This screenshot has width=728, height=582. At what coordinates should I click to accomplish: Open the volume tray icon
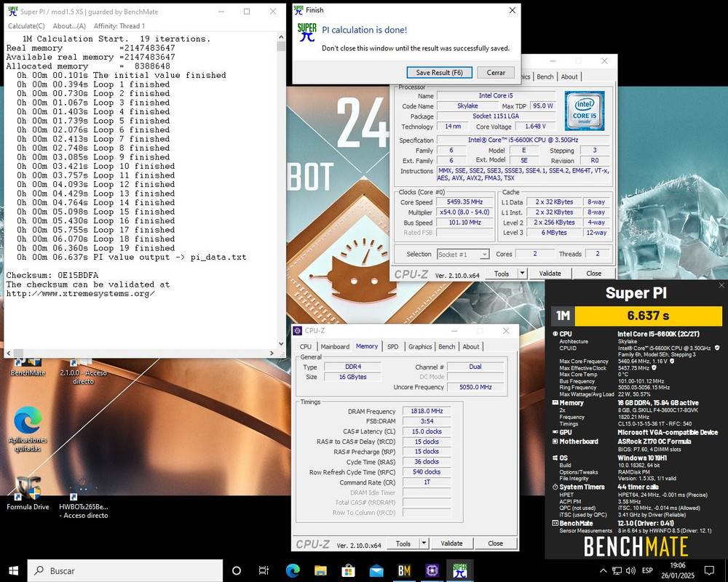(x=630, y=570)
